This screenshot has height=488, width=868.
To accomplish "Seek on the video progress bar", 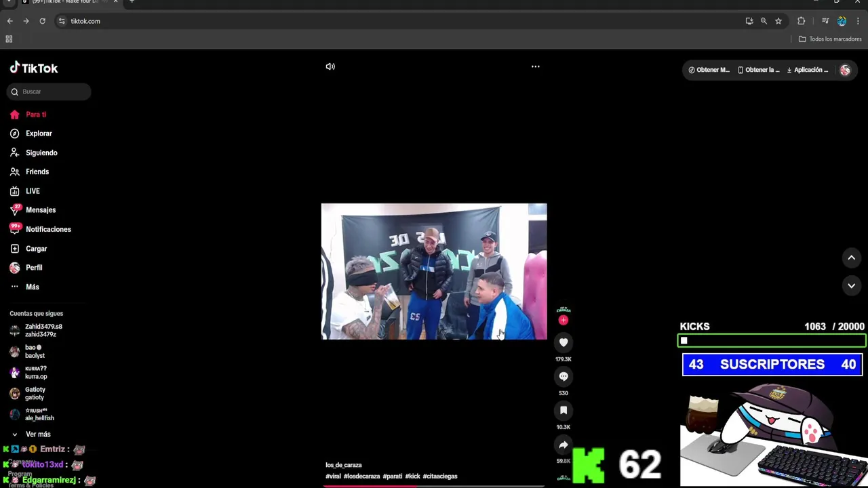I will click(434, 485).
